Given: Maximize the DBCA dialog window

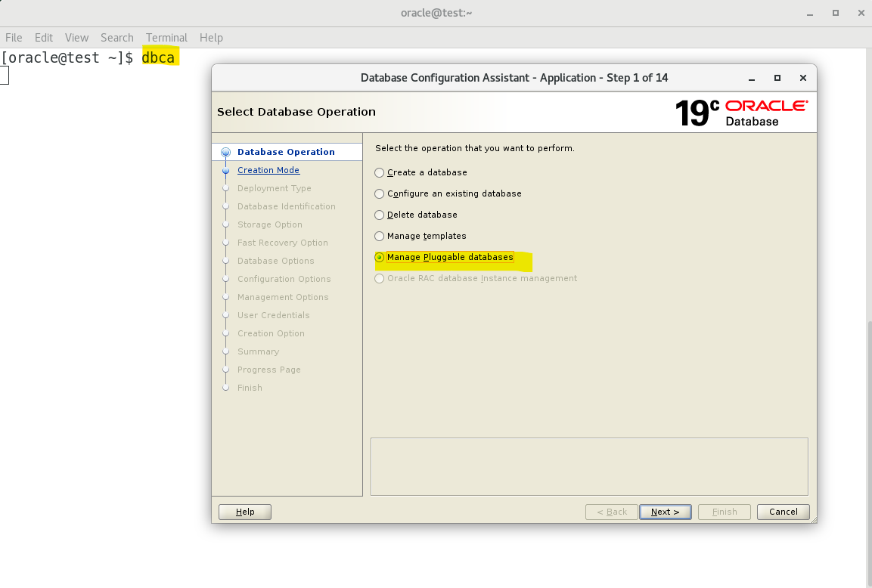Looking at the screenshot, I should click(x=777, y=78).
